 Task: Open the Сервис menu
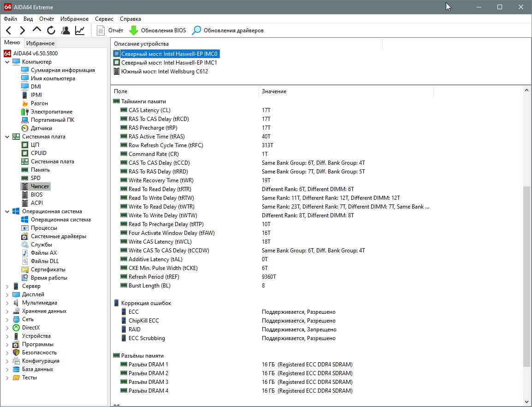[104, 19]
